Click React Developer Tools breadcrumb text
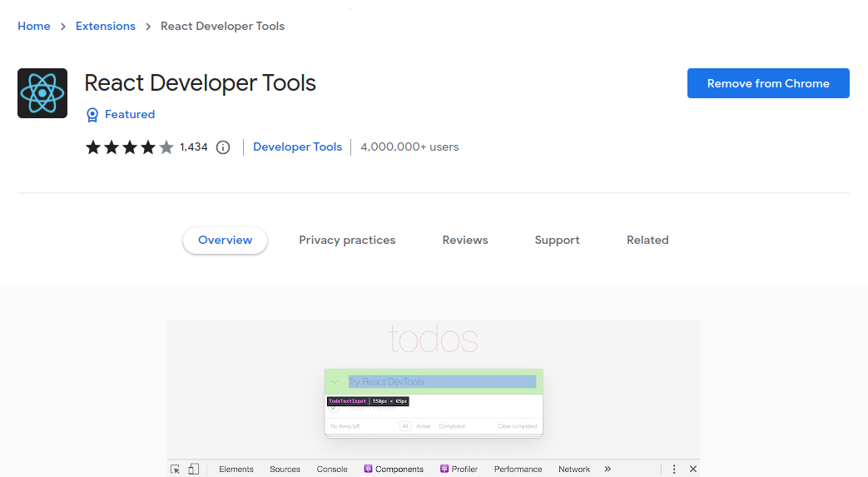The width and height of the screenshot is (868, 477). 222,26
